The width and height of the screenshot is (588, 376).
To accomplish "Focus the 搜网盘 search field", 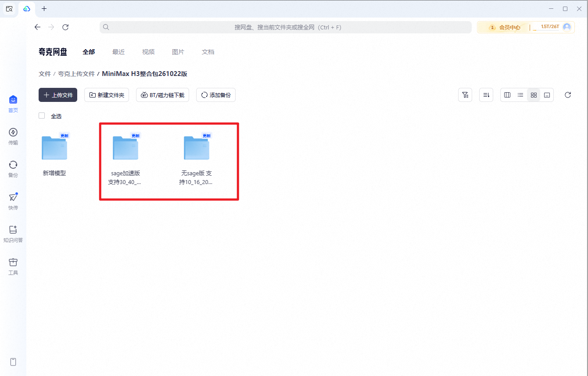I will point(286,27).
